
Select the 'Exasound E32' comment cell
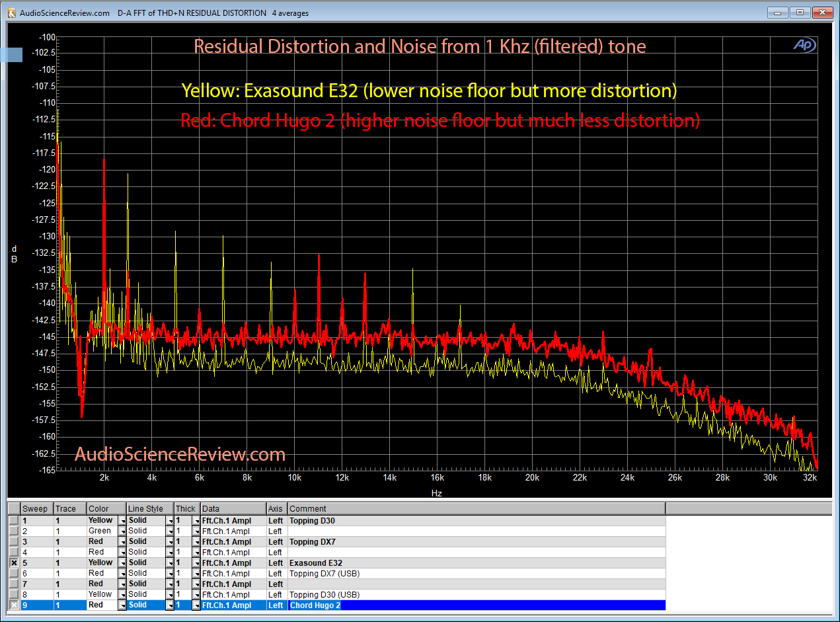477,563
